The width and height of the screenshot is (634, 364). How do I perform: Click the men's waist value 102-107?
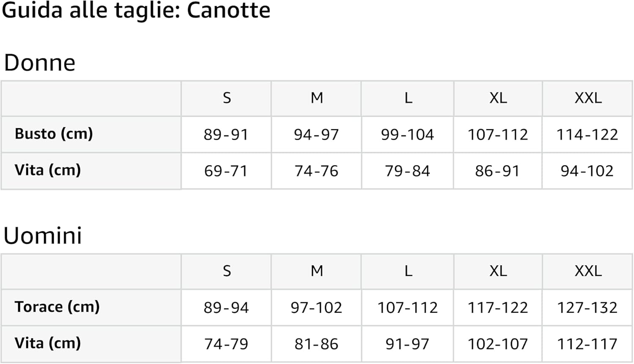pos(497,344)
